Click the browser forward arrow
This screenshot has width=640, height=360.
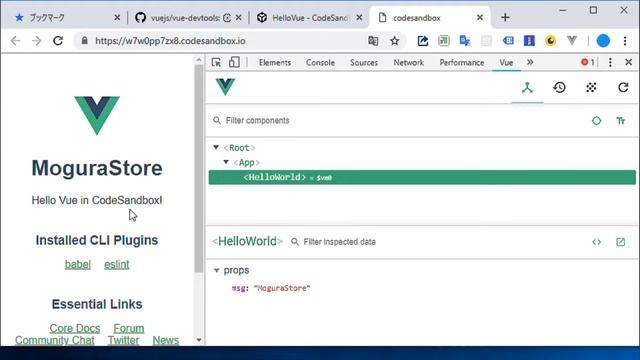(37, 41)
